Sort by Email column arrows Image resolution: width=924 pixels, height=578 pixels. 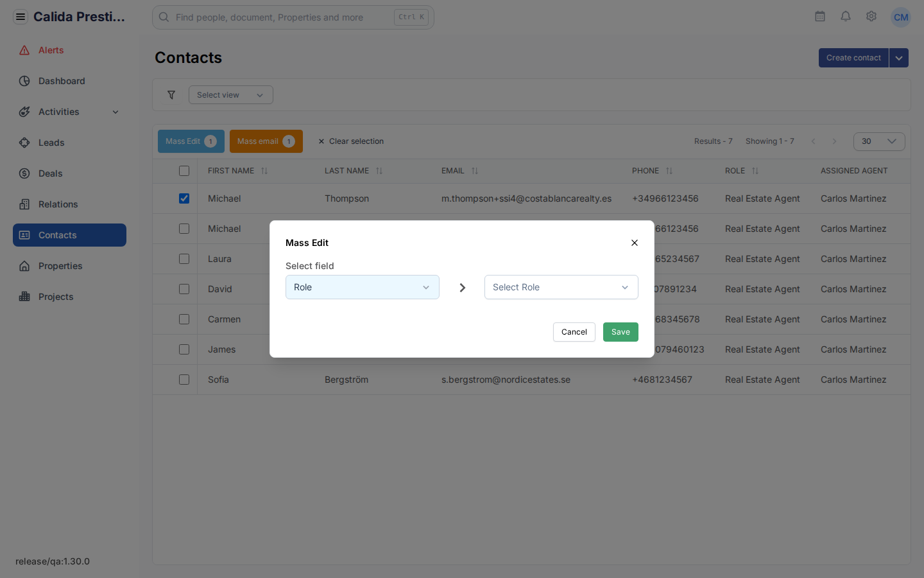pos(475,171)
